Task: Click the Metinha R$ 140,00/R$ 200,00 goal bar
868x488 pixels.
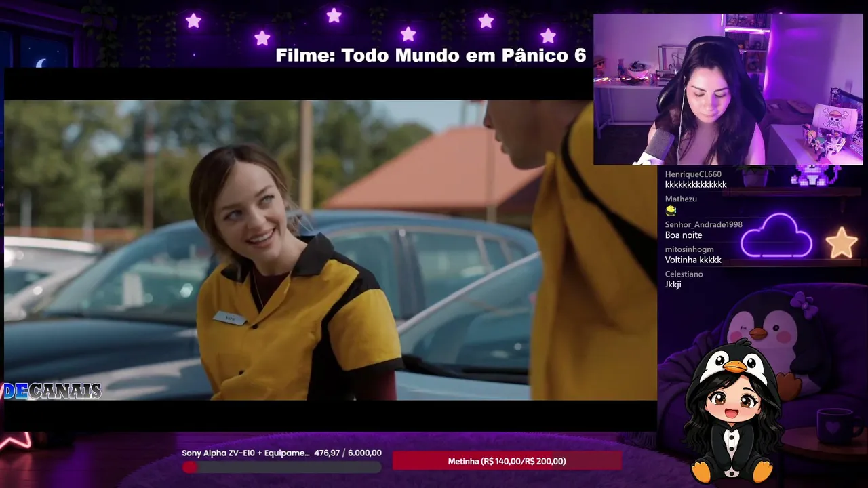Action: (x=507, y=461)
